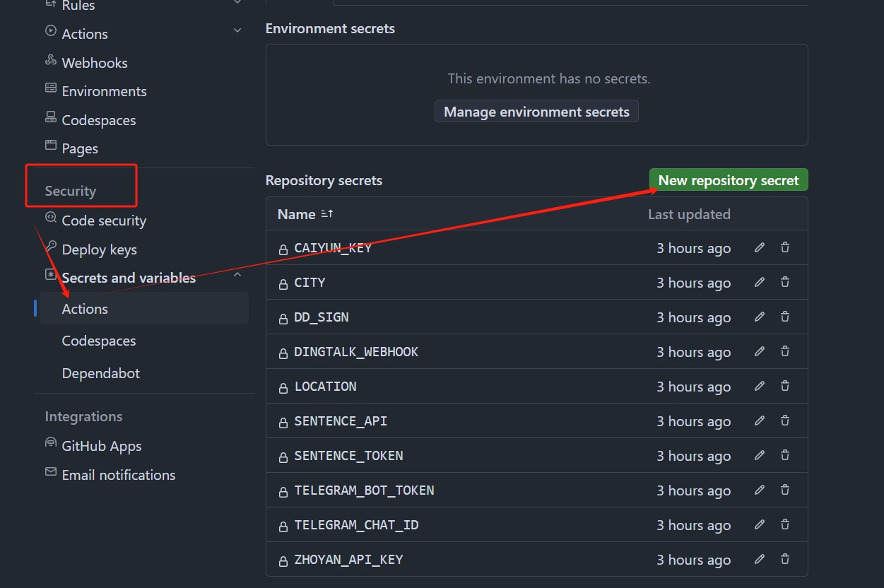Edit the LOCATION secret pencil icon
This screenshot has height=588, width=884.
(760, 386)
